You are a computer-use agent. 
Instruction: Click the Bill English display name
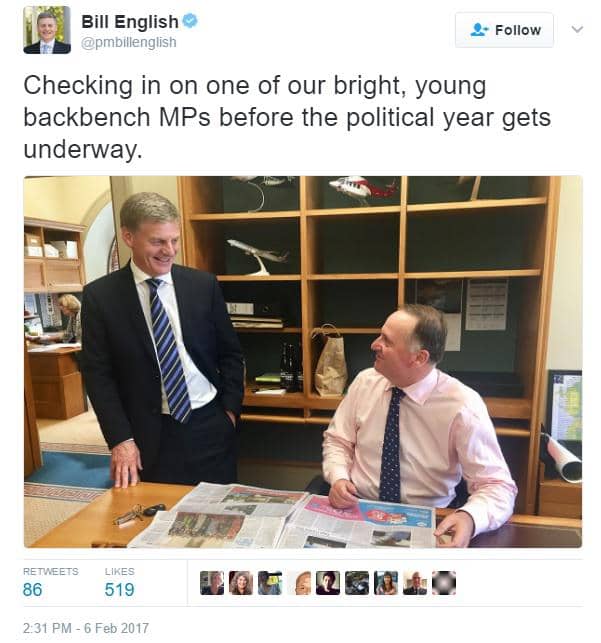pos(130,22)
